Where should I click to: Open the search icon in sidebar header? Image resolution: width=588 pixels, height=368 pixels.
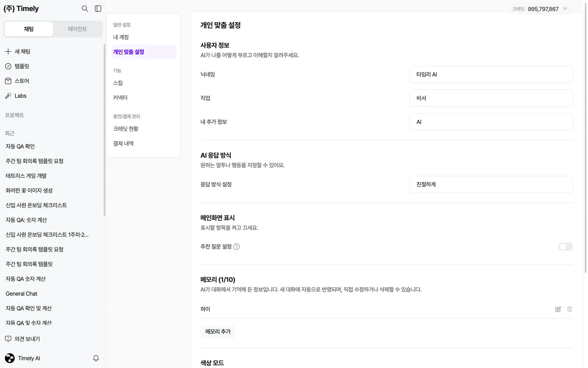click(x=85, y=8)
